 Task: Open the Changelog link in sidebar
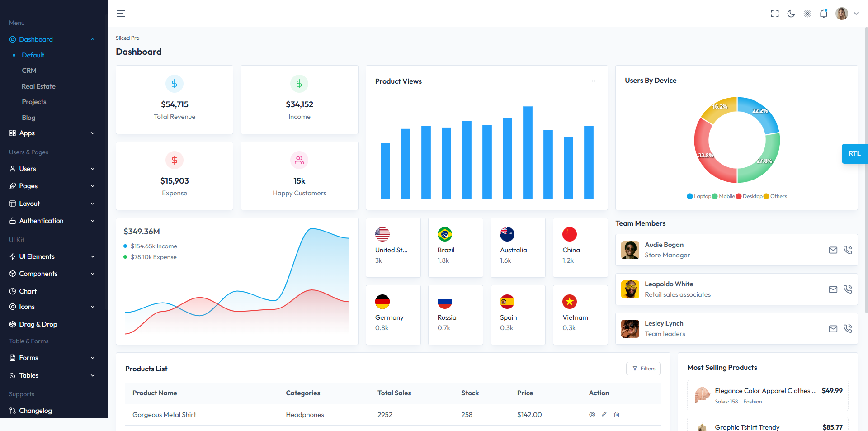(x=35, y=411)
